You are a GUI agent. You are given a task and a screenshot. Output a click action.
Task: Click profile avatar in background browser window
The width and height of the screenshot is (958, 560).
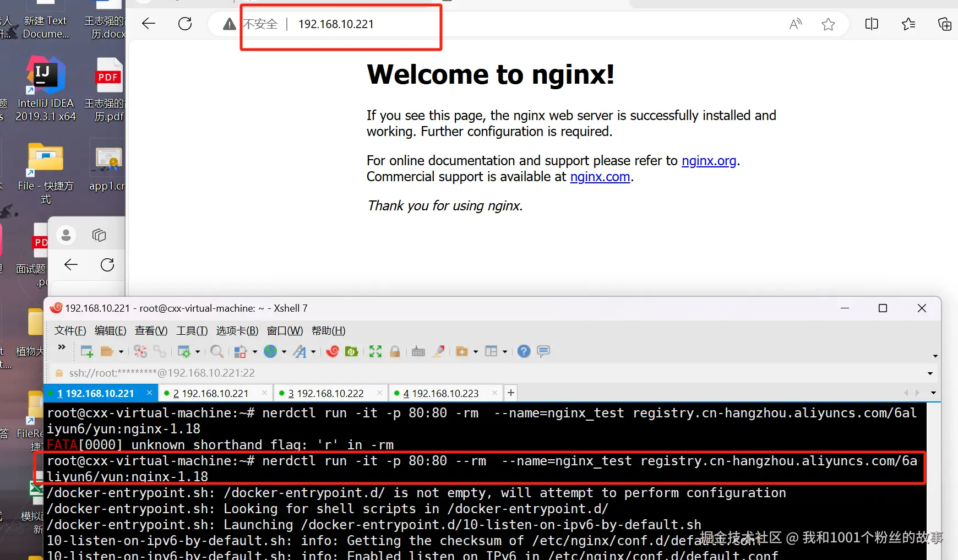66,235
